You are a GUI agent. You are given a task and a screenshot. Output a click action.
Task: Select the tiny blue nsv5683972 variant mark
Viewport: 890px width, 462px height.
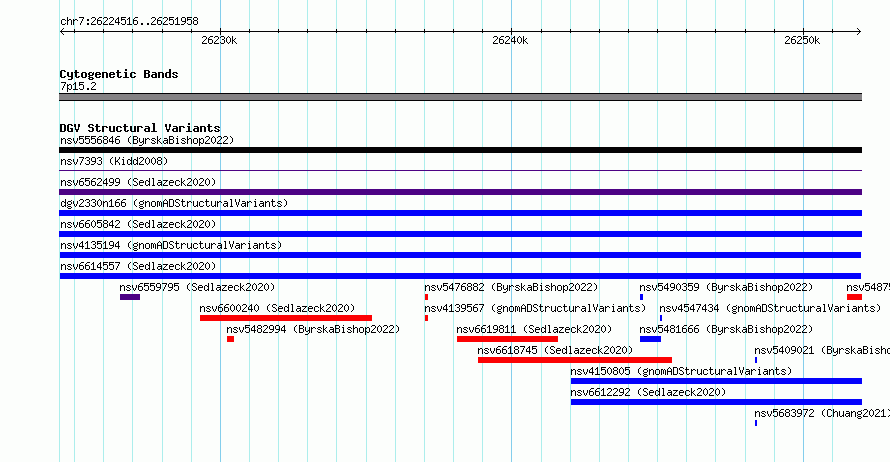(756, 423)
